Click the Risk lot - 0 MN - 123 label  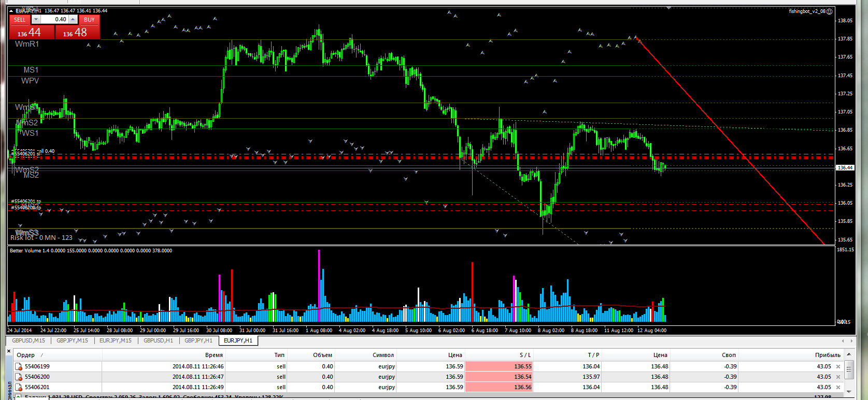(x=41, y=238)
